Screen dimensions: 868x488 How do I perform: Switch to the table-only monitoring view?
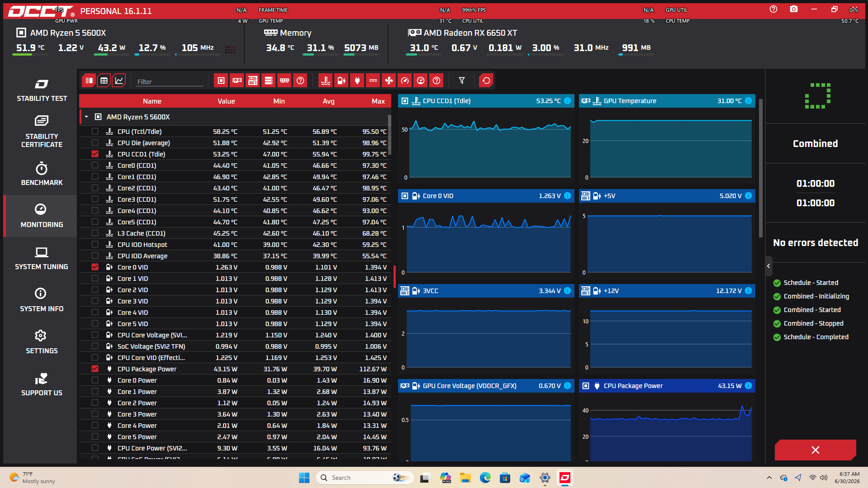pos(104,81)
